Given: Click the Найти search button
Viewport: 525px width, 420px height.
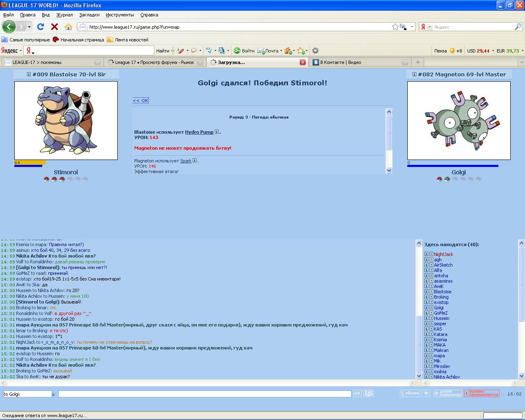Looking at the screenshot, I should point(162,51).
